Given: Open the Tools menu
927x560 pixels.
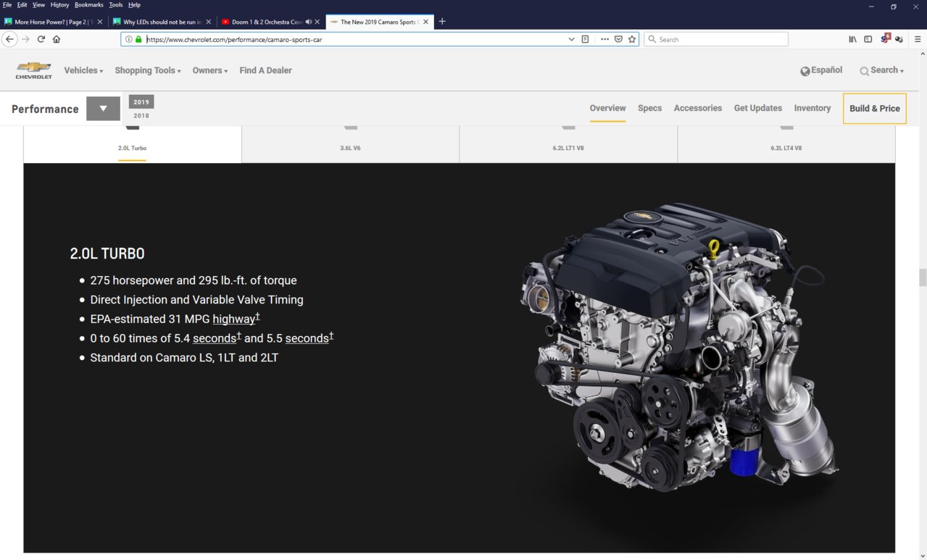Looking at the screenshot, I should [116, 4].
